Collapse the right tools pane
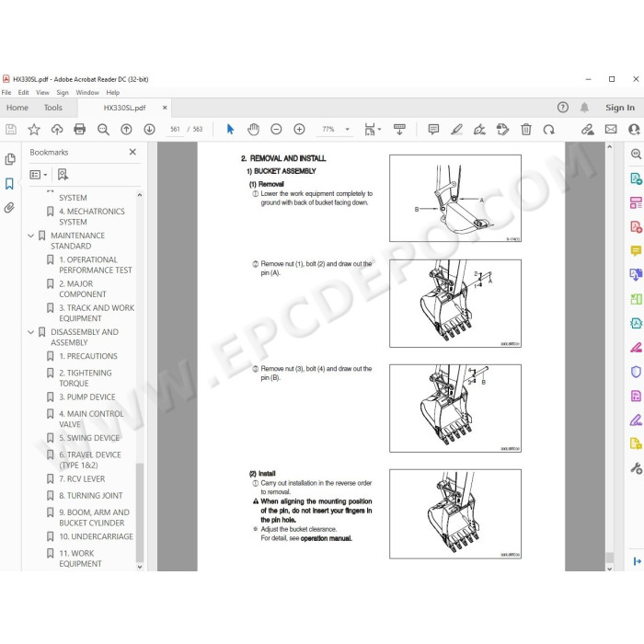The width and height of the screenshot is (644, 644). tap(637, 561)
